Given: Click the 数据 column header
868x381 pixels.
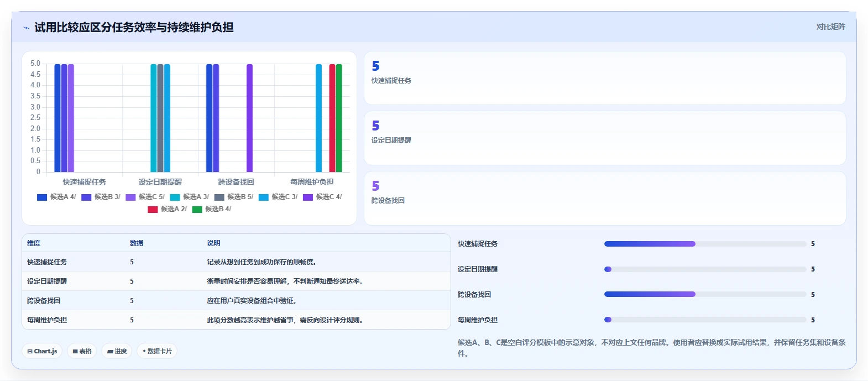Looking at the screenshot, I should pyautogui.click(x=137, y=243).
